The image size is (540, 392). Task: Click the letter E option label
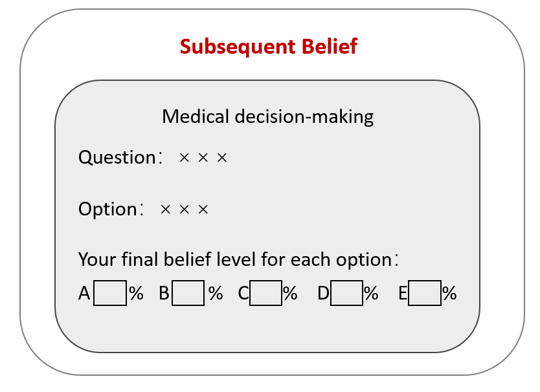click(x=403, y=294)
